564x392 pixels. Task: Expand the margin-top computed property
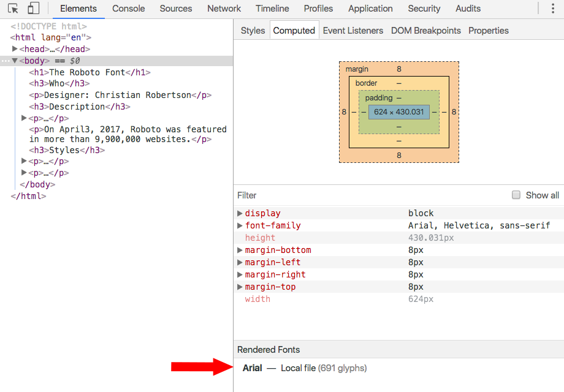pos(240,287)
